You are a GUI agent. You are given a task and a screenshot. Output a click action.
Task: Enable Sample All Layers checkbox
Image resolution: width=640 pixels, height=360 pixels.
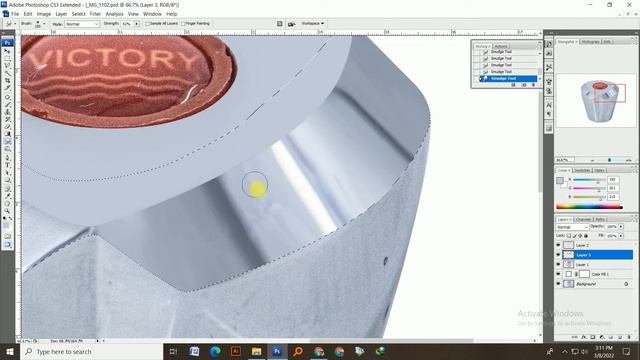click(148, 24)
